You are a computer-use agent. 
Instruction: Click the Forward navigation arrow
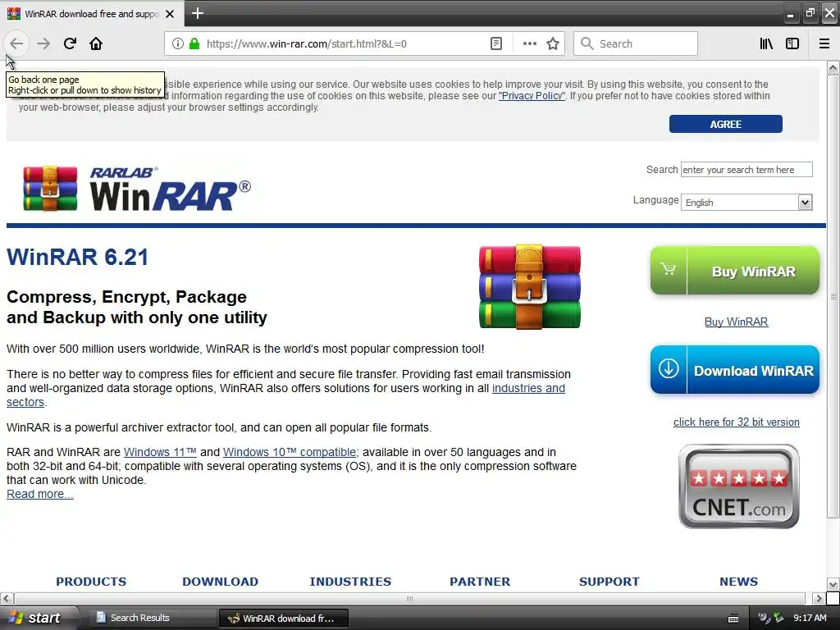point(43,43)
